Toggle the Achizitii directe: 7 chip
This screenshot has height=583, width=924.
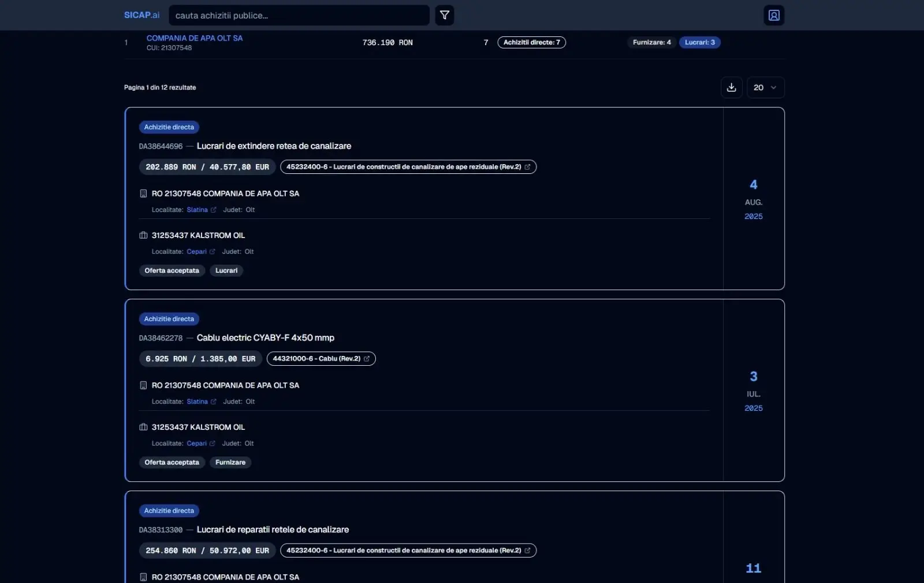click(531, 42)
